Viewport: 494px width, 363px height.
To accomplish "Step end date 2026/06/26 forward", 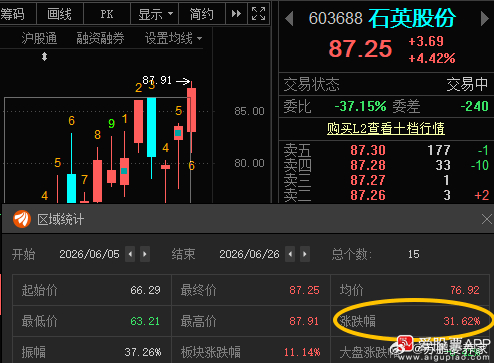I will pyautogui.click(x=305, y=254).
